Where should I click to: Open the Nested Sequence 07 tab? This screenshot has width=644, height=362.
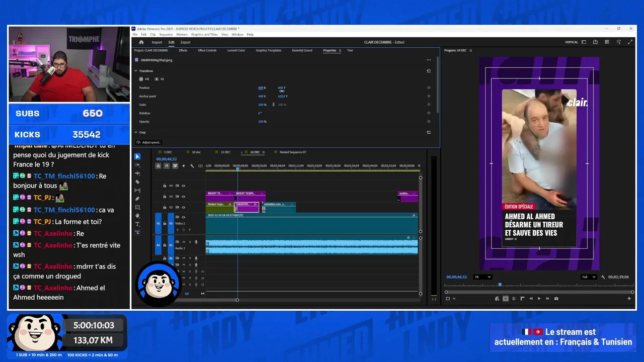point(293,152)
